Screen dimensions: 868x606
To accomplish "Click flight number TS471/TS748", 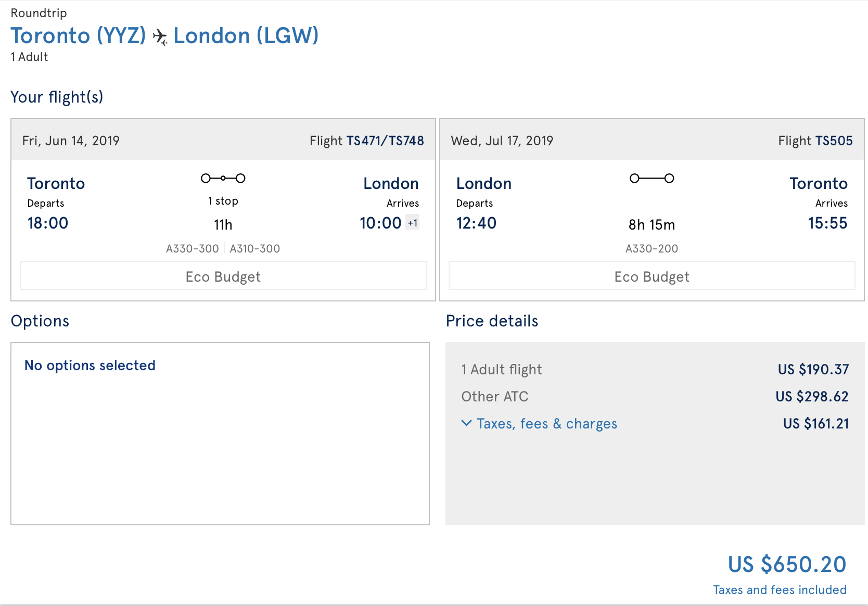I will (385, 141).
